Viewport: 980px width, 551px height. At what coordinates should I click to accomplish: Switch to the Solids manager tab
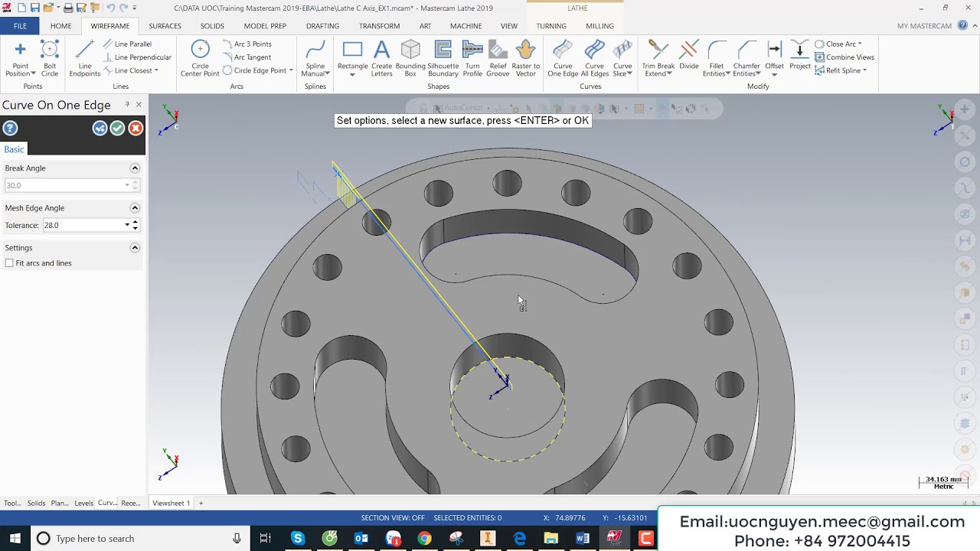(36, 504)
